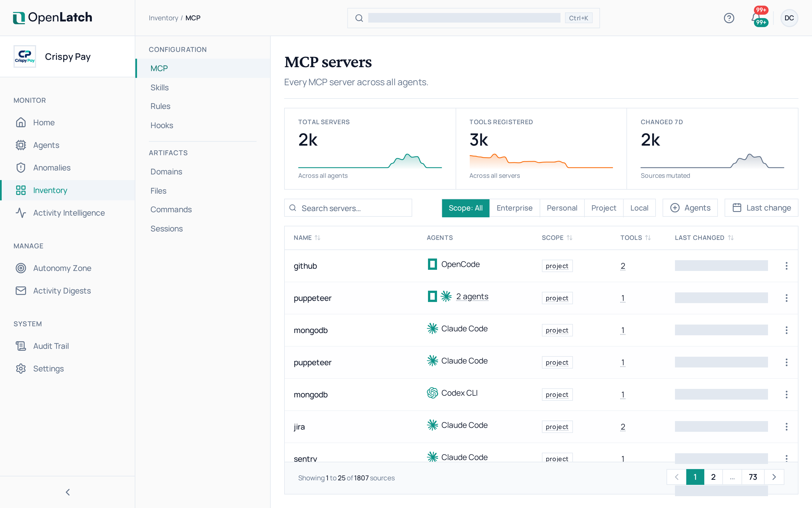Open Domains under Artifacts

[203, 171]
